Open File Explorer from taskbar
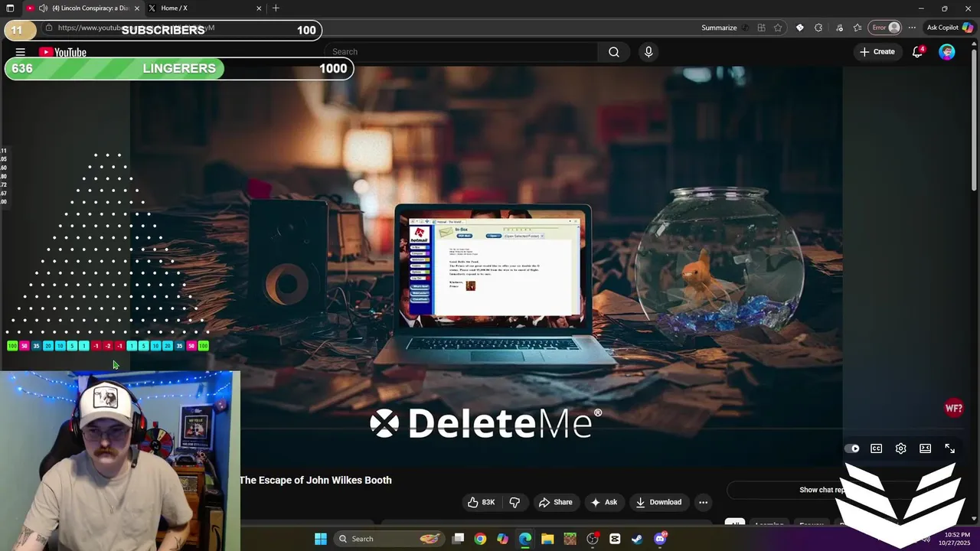The width and height of the screenshot is (980, 551). tap(547, 539)
